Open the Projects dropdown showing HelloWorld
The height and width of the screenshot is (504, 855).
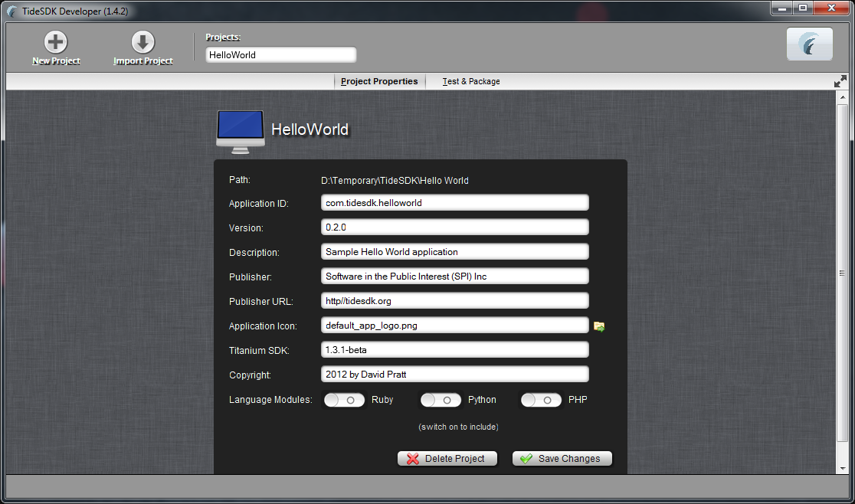click(x=281, y=55)
